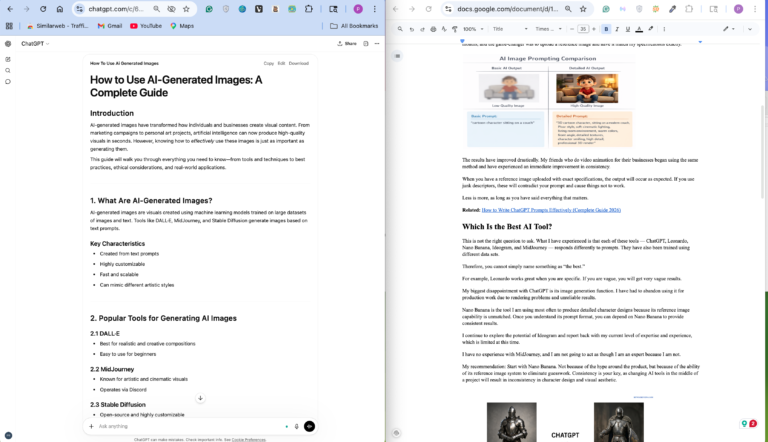Open the Extensions puzzle icon in ChatGPT window
768x442 pixels.
[x=309, y=9]
